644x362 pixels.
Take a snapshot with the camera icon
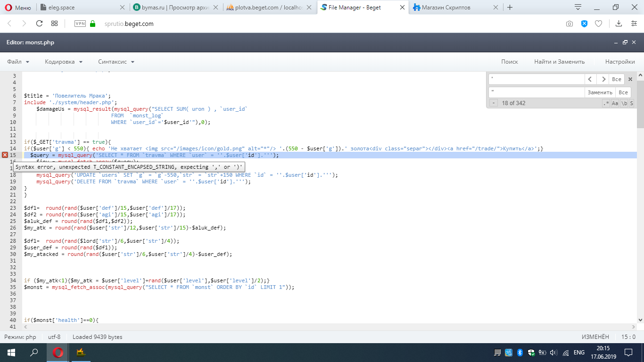pos(570,24)
